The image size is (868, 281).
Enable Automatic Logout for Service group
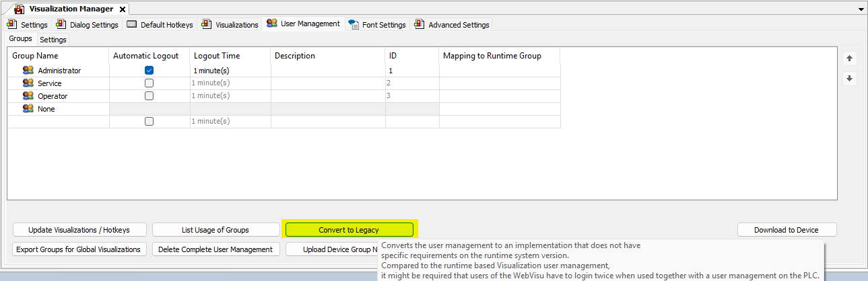pos(149,83)
